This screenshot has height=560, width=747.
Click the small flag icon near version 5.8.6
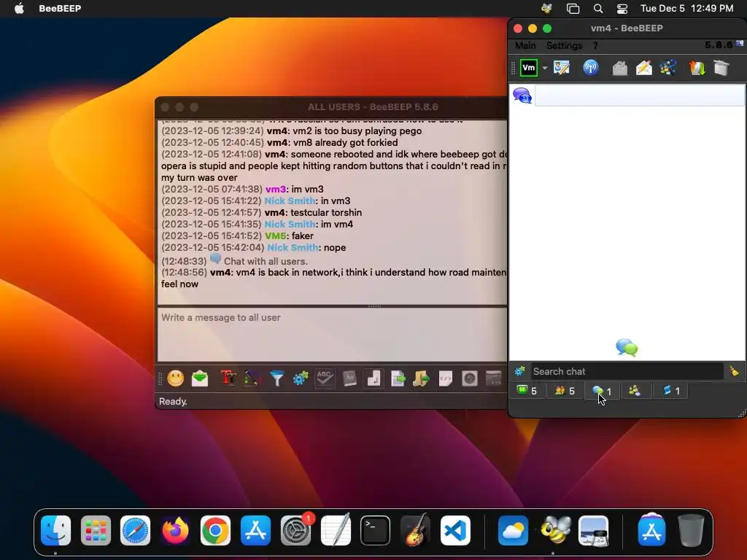coord(740,44)
